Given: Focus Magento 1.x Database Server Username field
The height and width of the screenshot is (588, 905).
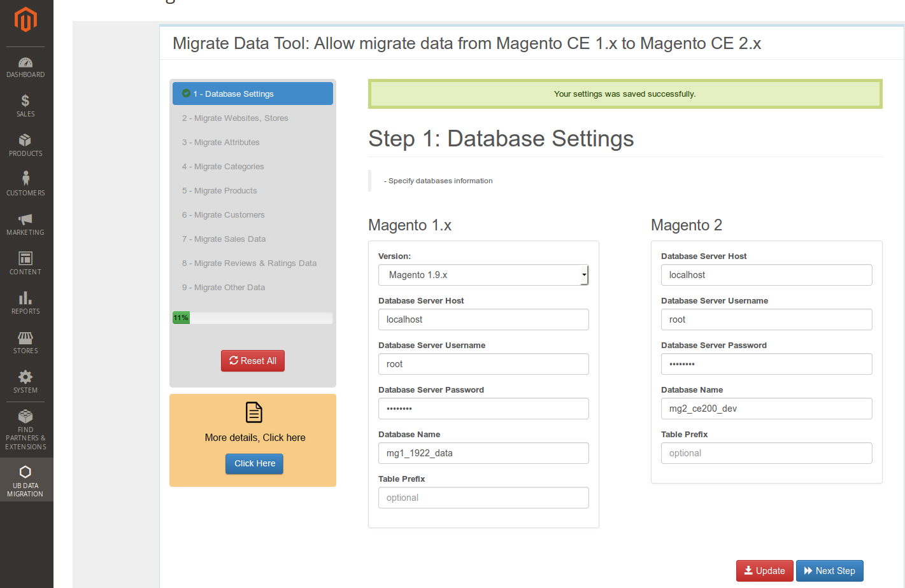Looking at the screenshot, I should pos(483,364).
